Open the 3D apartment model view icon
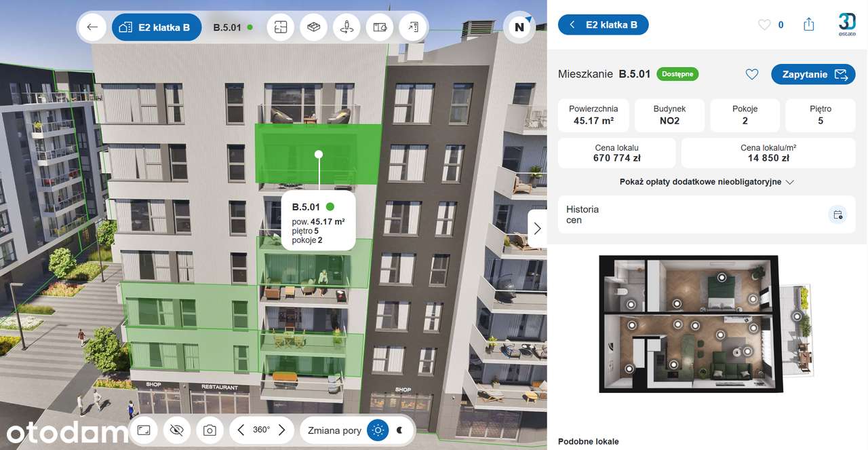Image resolution: width=868 pixels, height=450 pixels. pyautogui.click(x=313, y=28)
